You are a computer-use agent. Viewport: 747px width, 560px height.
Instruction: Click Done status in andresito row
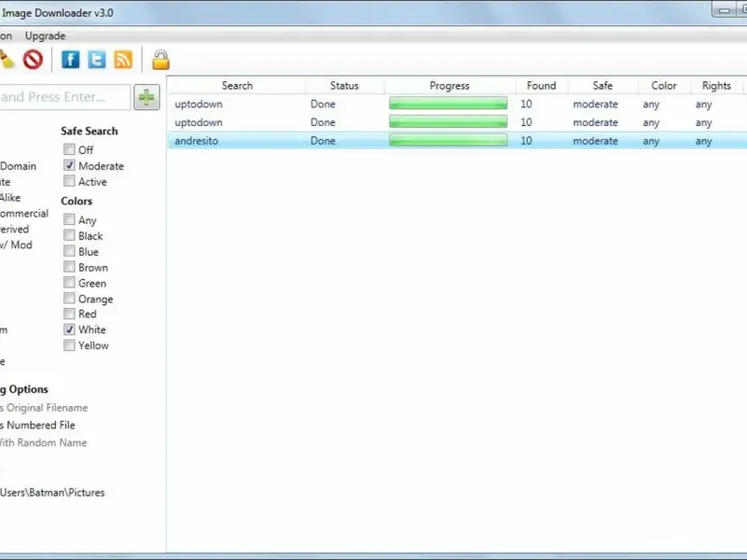[323, 141]
